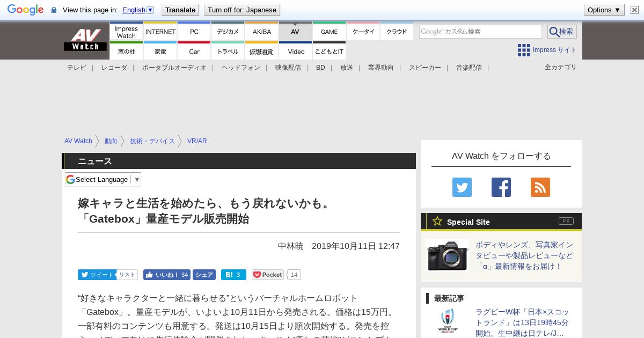Click the Pocket save button
Image resolution: width=644 pixels, height=338 pixels.
click(x=268, y=275)
